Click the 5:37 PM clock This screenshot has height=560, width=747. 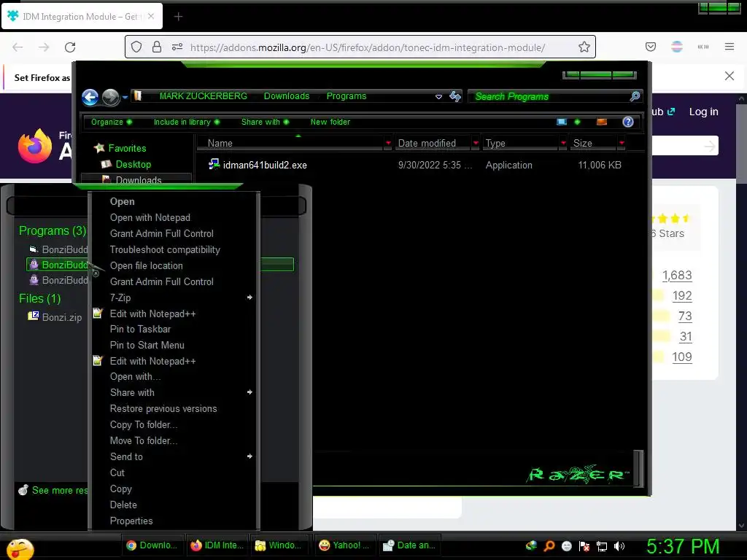pos(682,547)
